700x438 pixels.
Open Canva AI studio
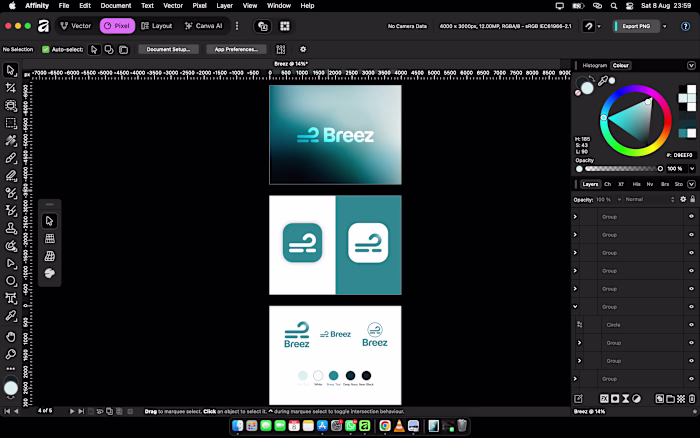(x=203, y=26)
